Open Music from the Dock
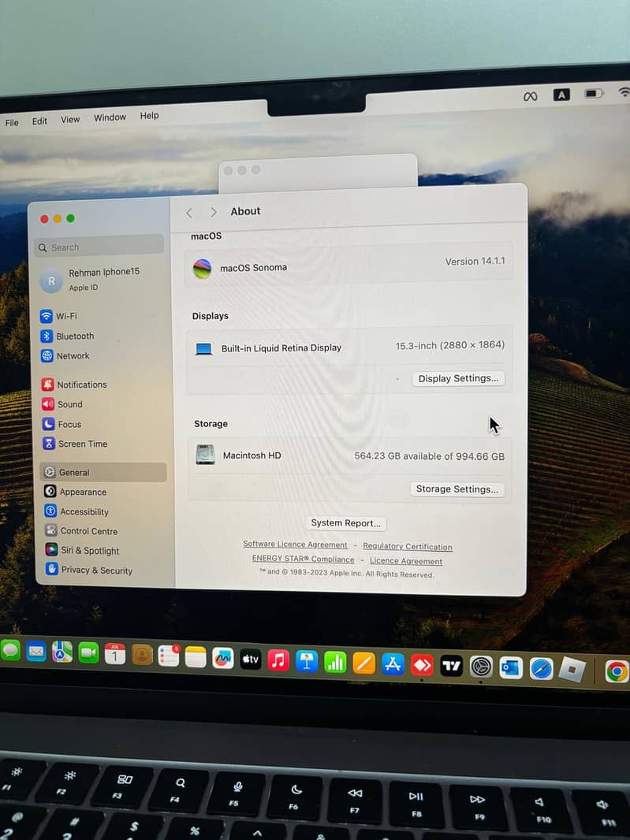 (278, 660)
